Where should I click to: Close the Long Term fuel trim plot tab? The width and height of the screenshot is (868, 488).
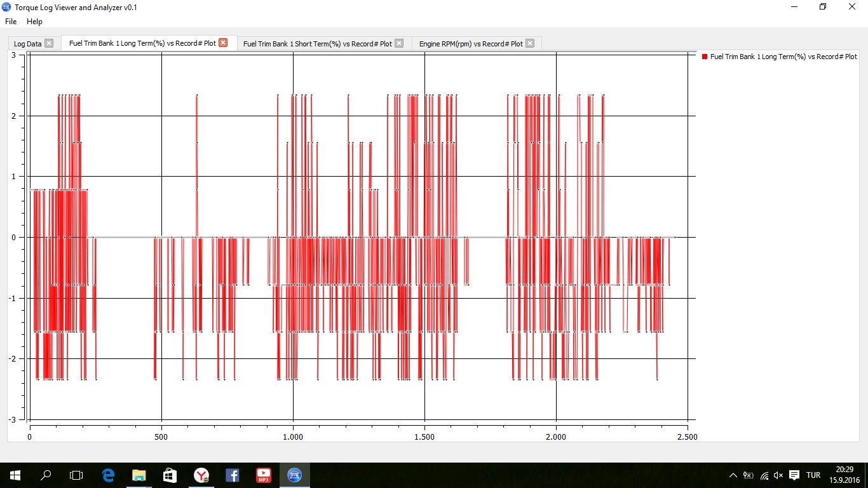coord(223,43)
